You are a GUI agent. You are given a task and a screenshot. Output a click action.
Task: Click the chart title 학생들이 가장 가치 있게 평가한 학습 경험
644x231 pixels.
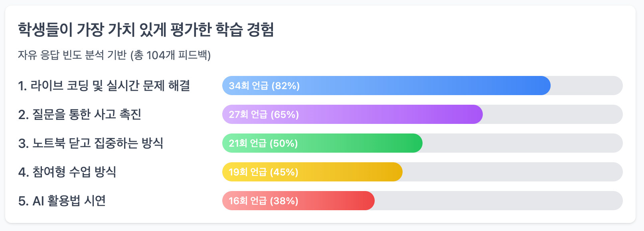146,30
